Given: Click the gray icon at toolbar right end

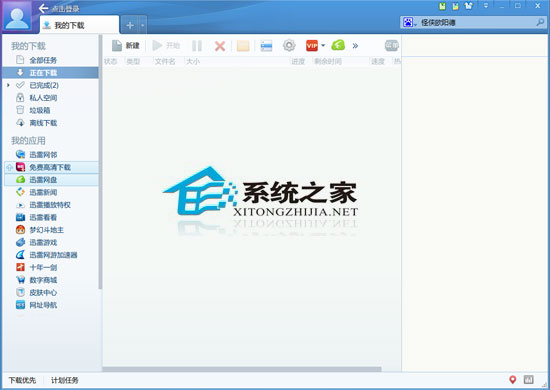Looking at the screenshot, I should click(x=391, y=45).
